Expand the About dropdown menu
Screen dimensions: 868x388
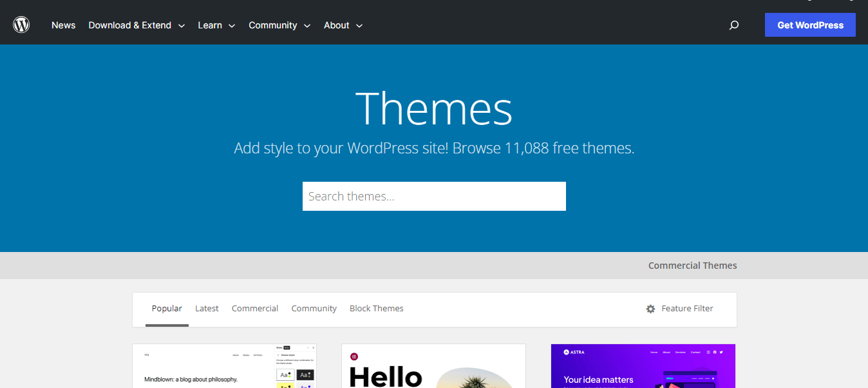[x=343, y=25]
